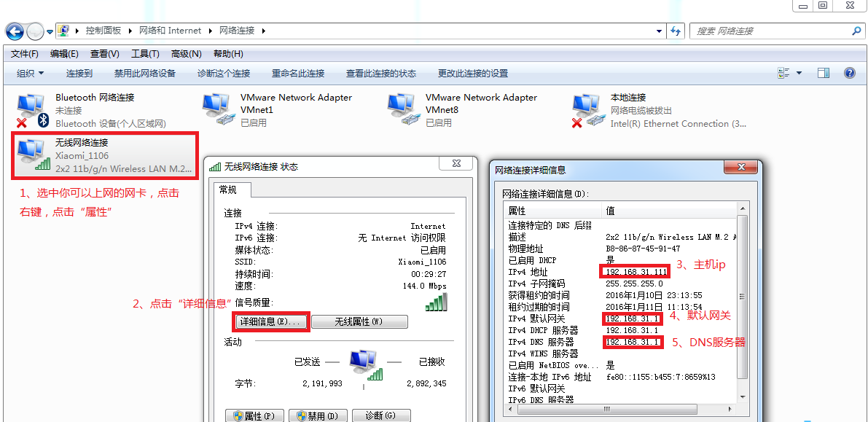The width and height of the screenshot is (868, 422).
Task: Open the 工具 menu
Action: pos(144,53)
